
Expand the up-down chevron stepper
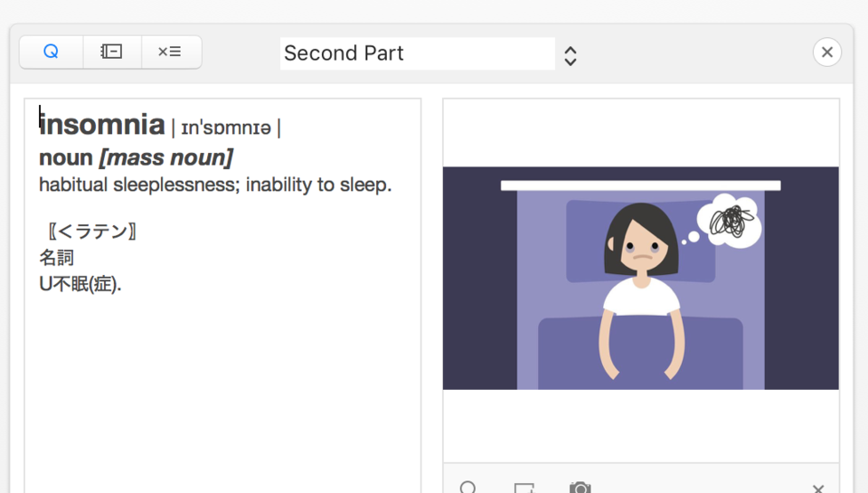(571, 56)
